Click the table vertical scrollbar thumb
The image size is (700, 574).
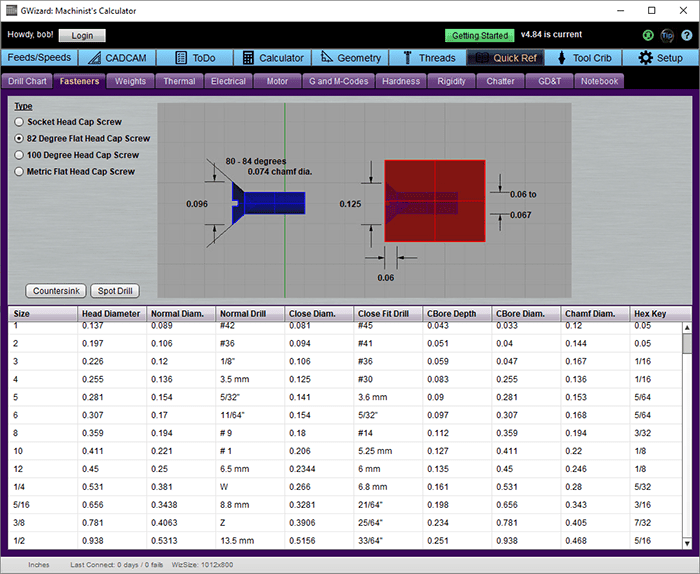687,344
